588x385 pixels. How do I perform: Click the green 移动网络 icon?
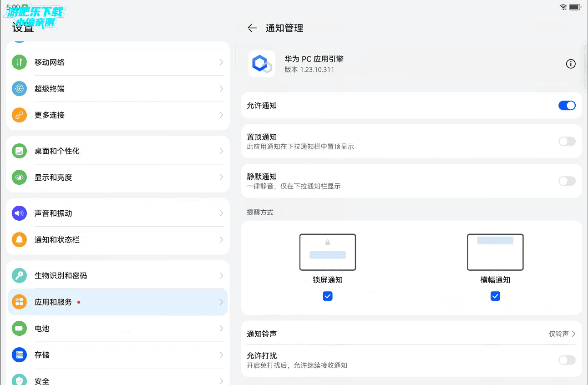19,62
